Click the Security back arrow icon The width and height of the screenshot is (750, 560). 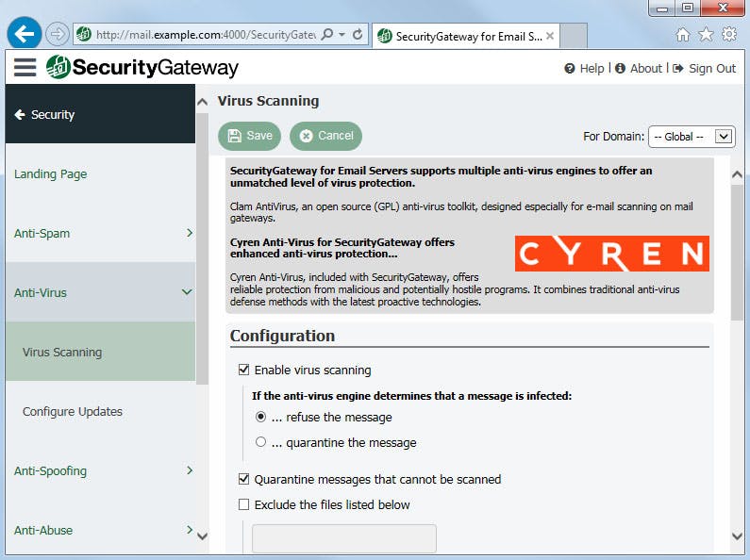pyautogui.click(x=20, y=115)
